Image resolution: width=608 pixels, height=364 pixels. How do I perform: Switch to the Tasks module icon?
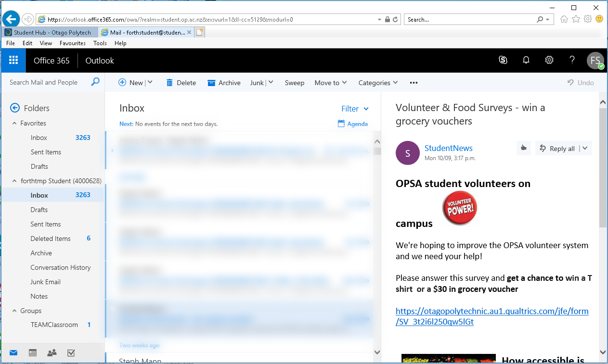(x=71, y=353)
